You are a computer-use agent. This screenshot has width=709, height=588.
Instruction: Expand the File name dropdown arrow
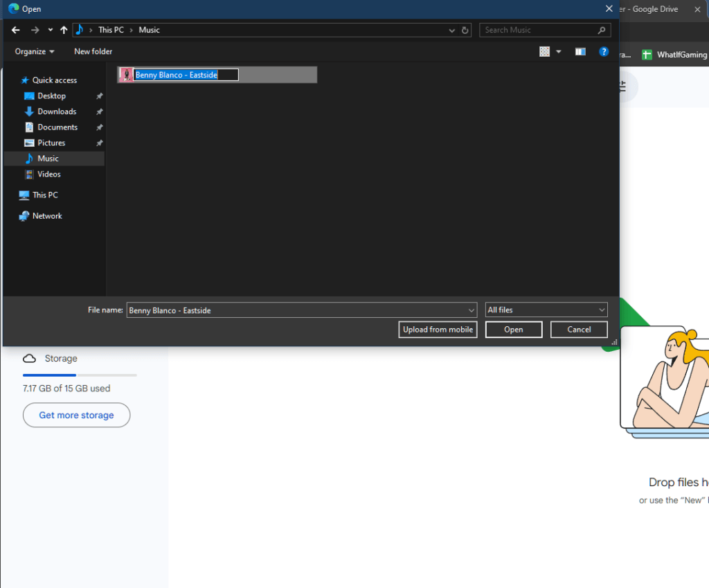point(471,310)
